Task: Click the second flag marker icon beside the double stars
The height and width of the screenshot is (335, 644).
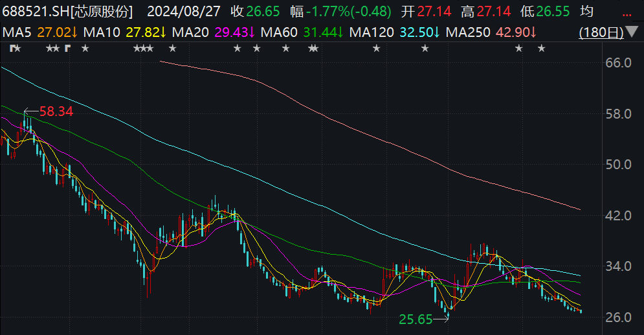Action: click(68, 49)
